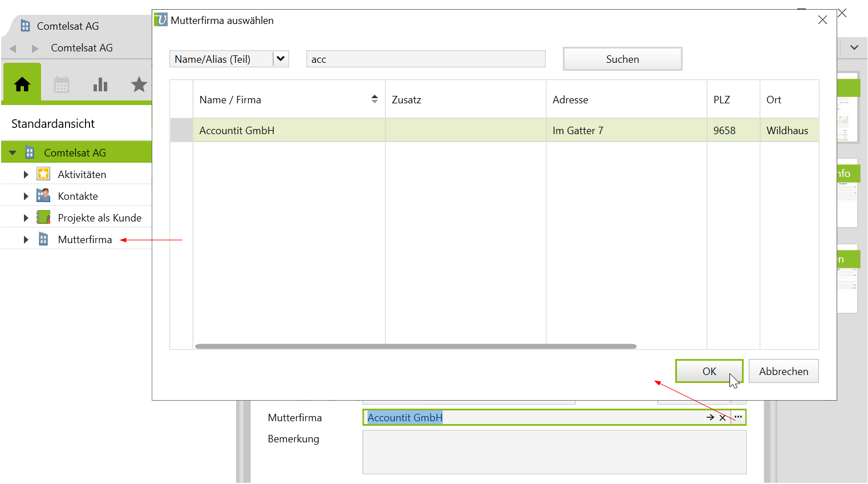
Task: Click the horizontal scrollbar in results list
Action: tap(415, 346)
